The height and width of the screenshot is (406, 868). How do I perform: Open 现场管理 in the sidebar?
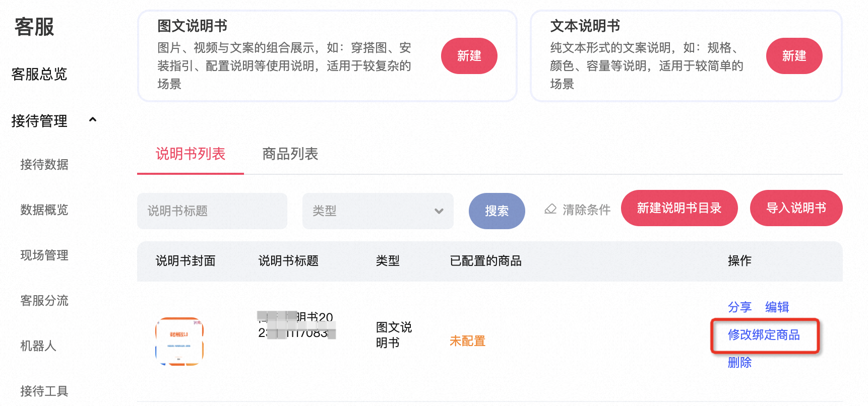click(x=44, y=255)
